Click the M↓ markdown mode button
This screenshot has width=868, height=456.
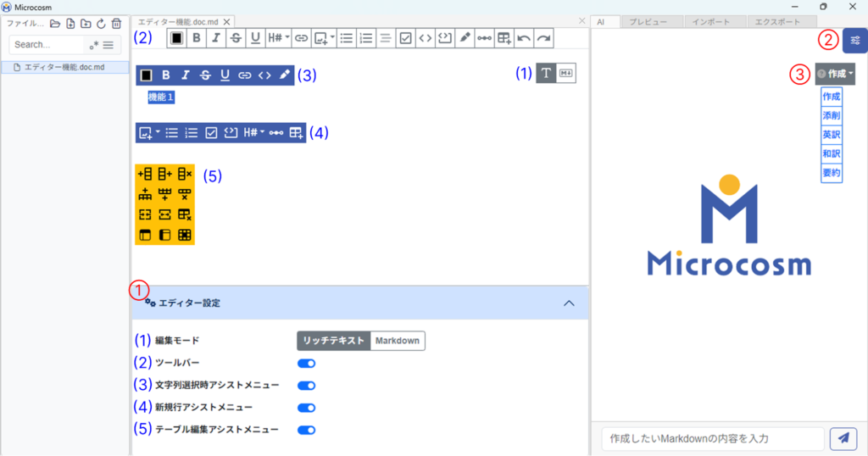point(565,73)
